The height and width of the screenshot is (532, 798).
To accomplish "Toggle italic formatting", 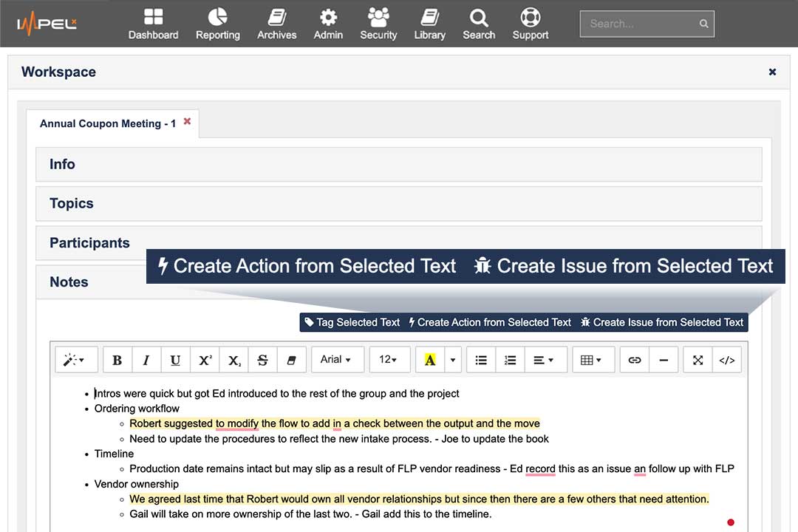I will 146,360.
